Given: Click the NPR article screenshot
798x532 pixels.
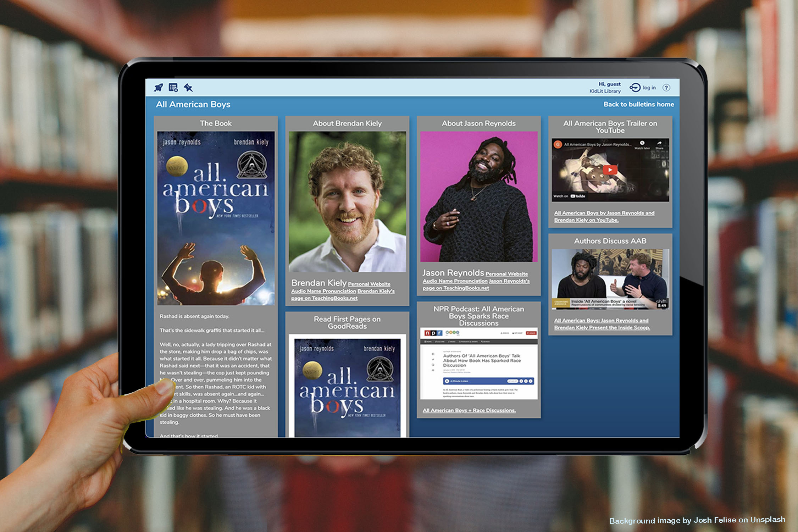Looking at the screenshot, I should 479,364.
